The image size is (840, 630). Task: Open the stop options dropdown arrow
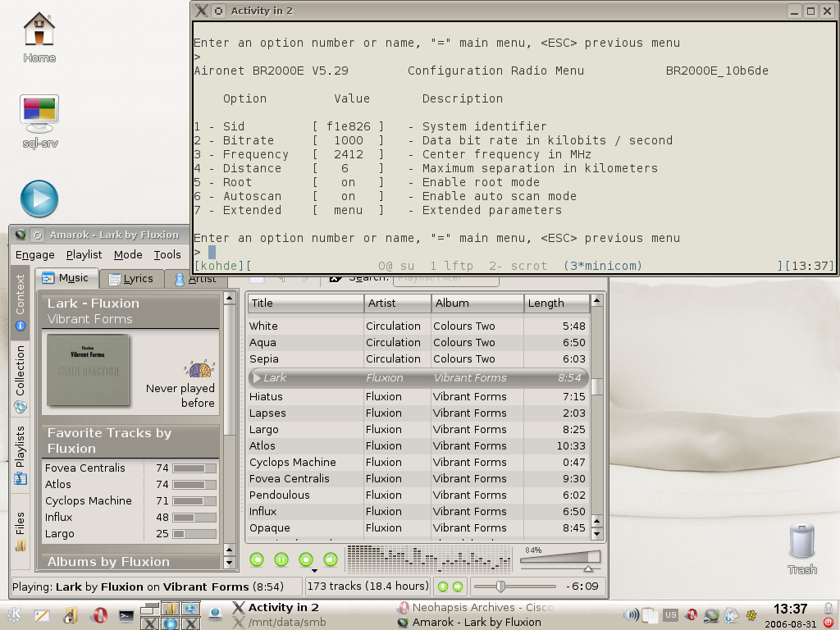314,571
